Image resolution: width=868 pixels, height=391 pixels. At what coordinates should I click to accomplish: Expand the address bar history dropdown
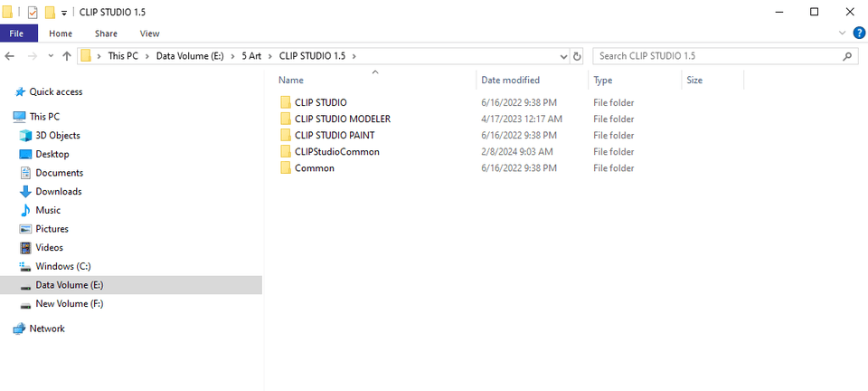[x=563, y=56]
